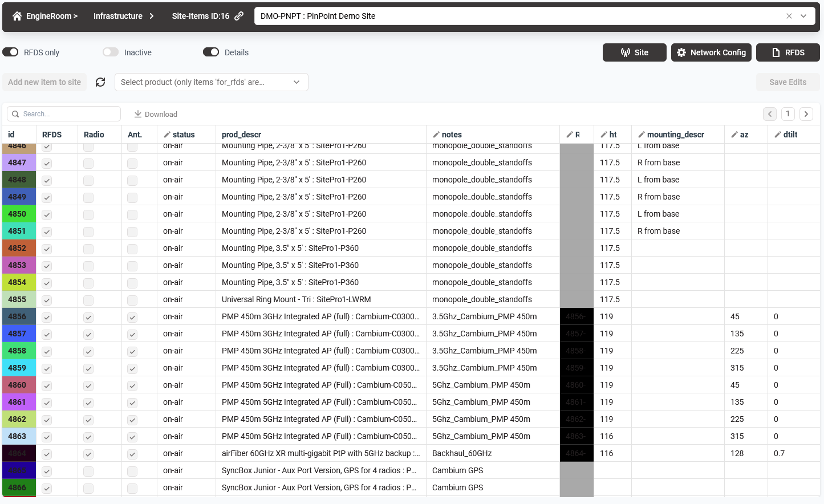
Task: Click the RFDS document button
Action: click(x=788, y=52)
